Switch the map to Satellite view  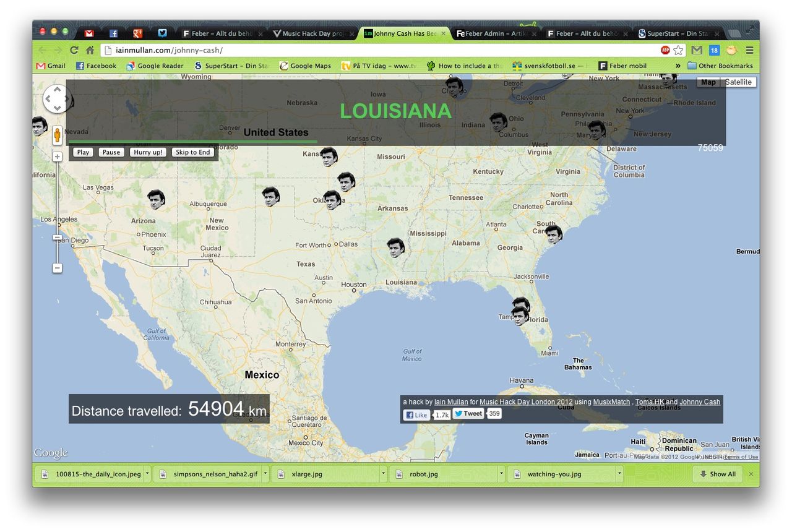pos(739,82)
